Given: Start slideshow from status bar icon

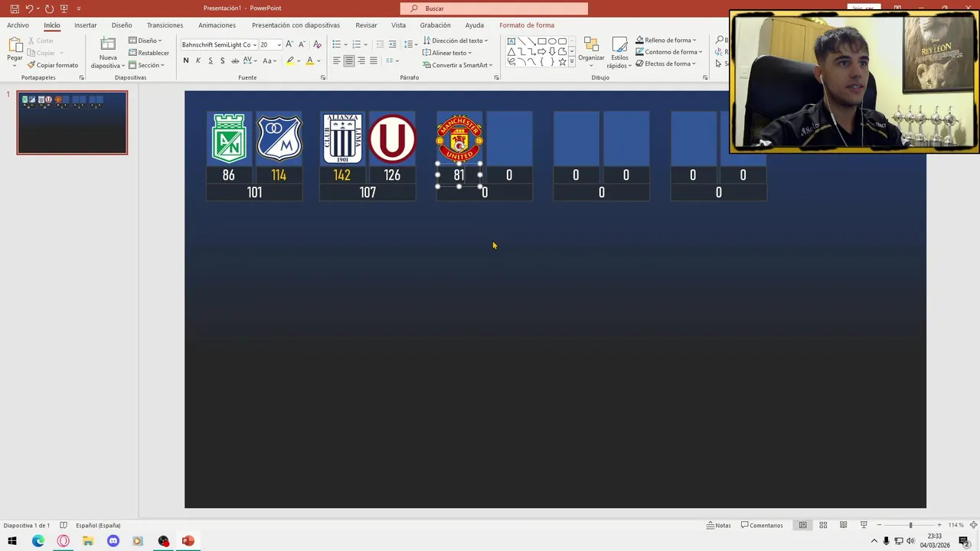Looking at the screenshot, I should (864, 525).
